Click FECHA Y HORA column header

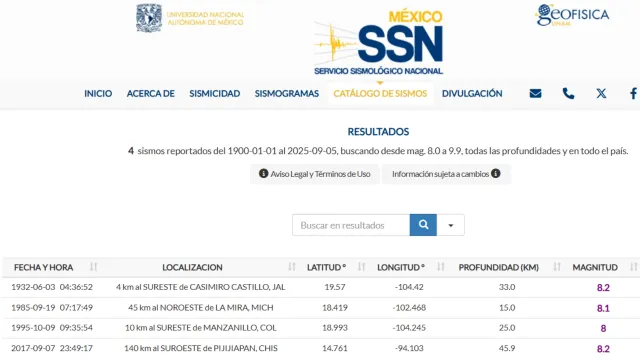coord(43,267)
